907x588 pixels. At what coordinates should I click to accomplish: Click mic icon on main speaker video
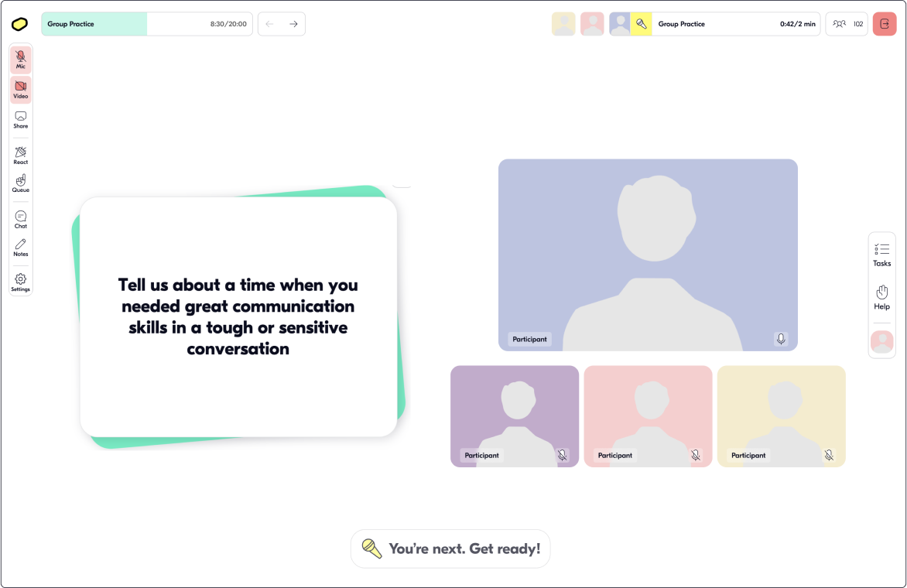(781, 339)
